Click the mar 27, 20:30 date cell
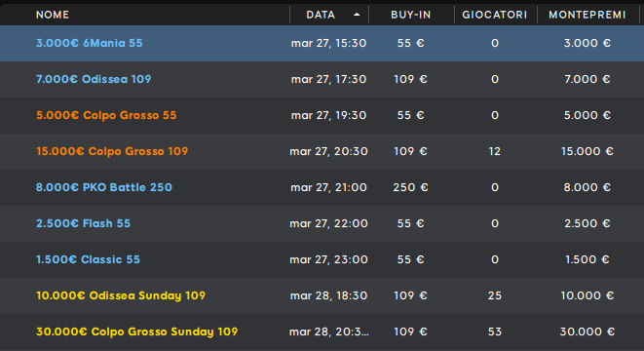This screenshot has width=644, height=351. coord(328,151)
